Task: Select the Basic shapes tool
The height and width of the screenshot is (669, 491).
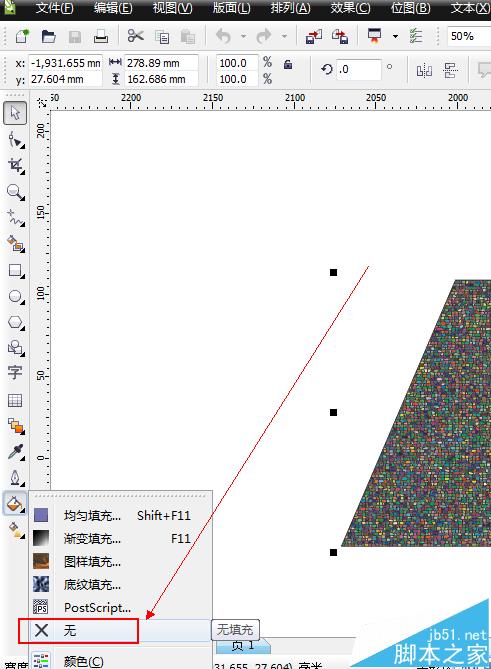Action: (x=16, y=348)
